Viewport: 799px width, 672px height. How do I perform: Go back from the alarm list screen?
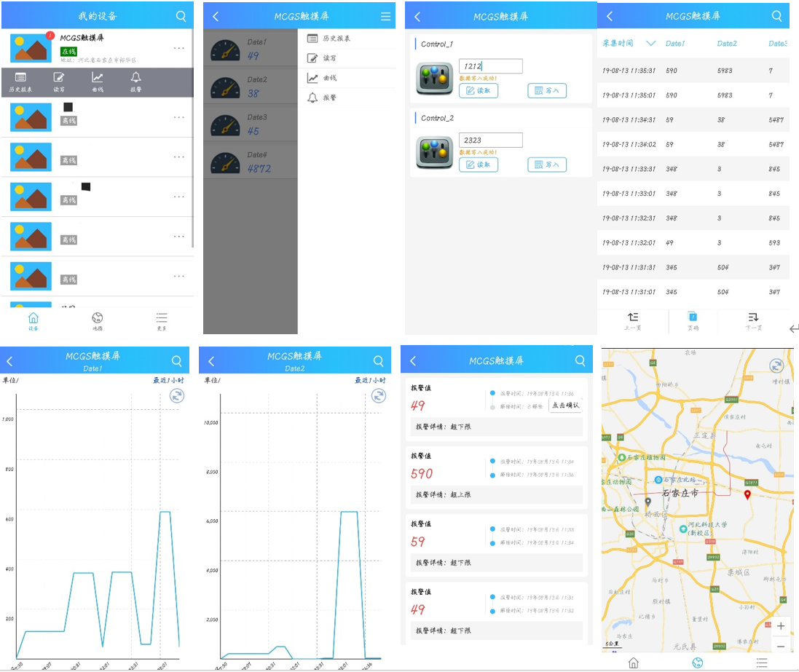click(x=413, y=361)
